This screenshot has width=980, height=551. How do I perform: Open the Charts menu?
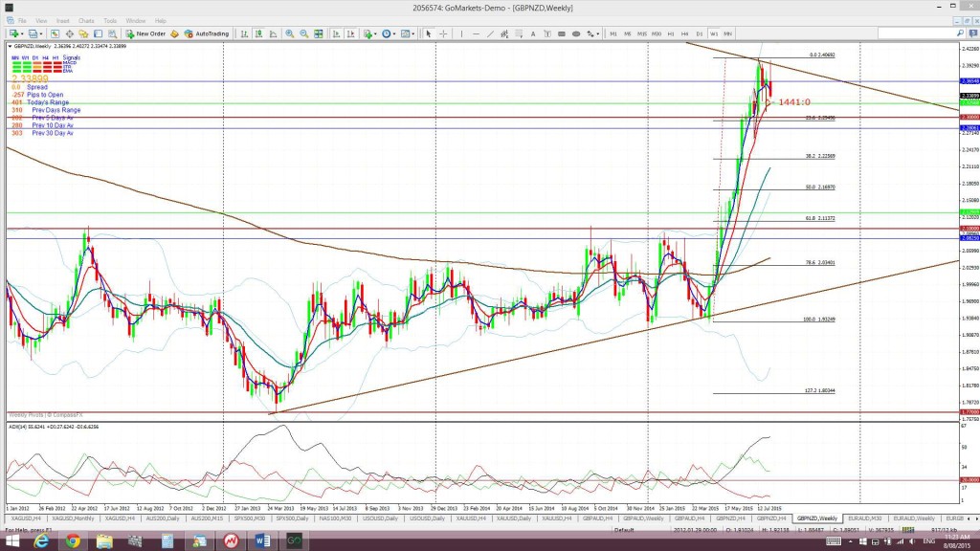pos(86,21)
